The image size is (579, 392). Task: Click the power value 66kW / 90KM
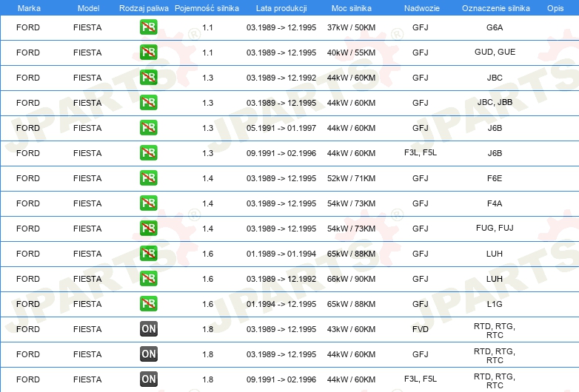351,279
